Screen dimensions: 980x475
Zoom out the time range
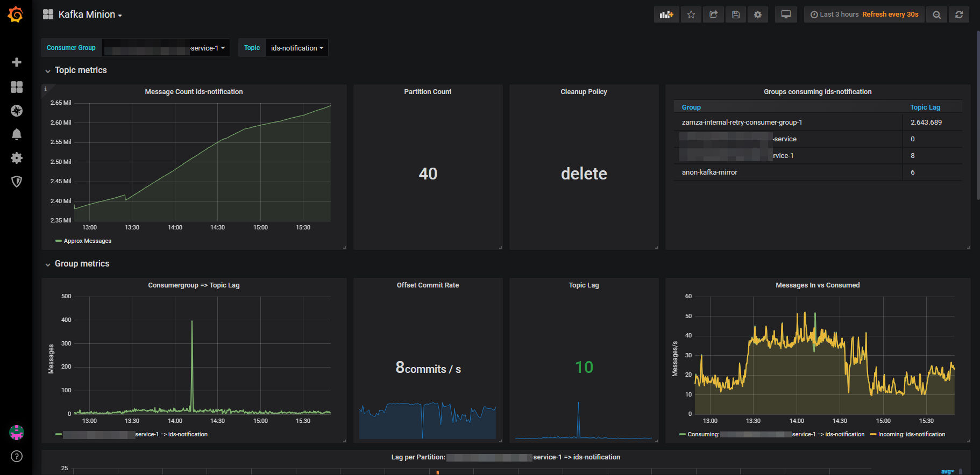[x=936, y=15]
